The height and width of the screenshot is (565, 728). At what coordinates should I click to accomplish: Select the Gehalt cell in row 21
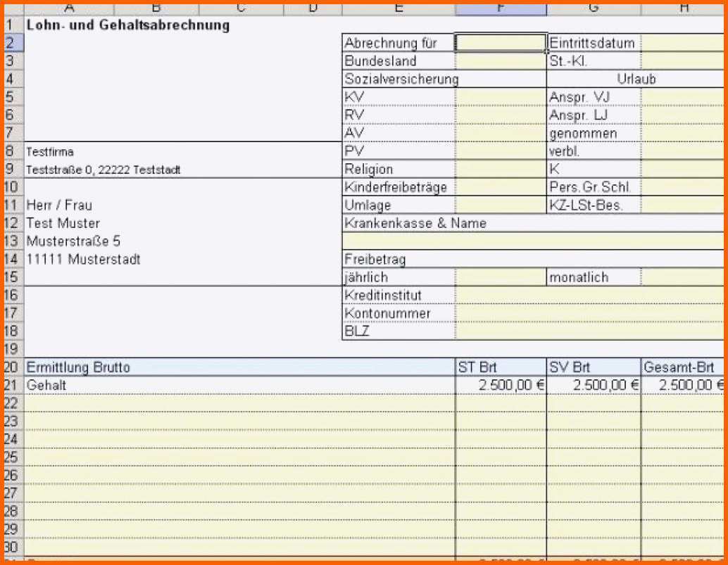click(239, 385)
